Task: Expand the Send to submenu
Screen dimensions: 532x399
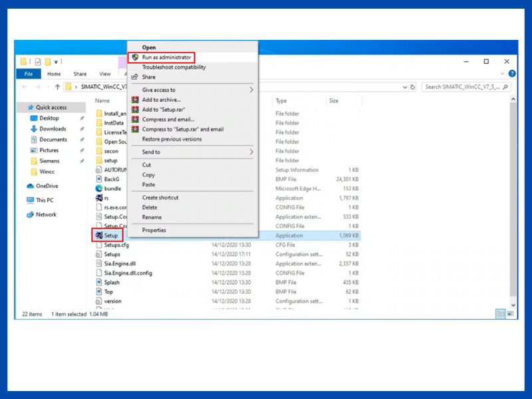Action: 251,152
